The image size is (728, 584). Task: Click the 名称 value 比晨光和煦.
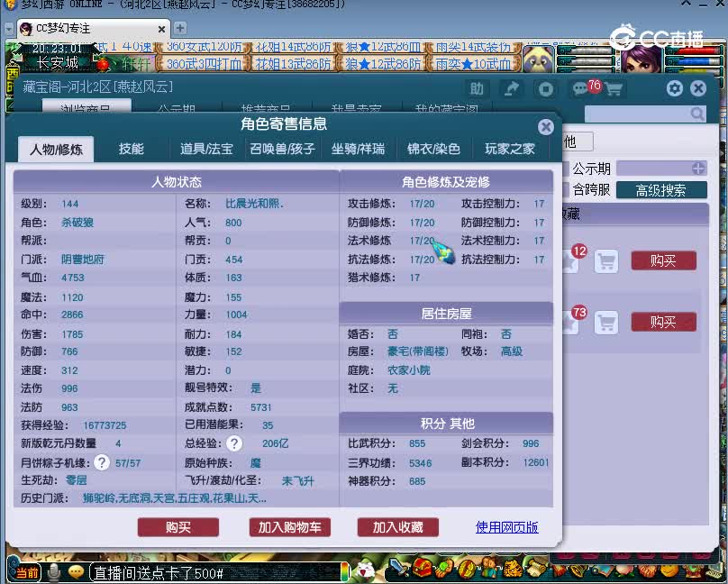pyautogui.click(x=254, y=204)
